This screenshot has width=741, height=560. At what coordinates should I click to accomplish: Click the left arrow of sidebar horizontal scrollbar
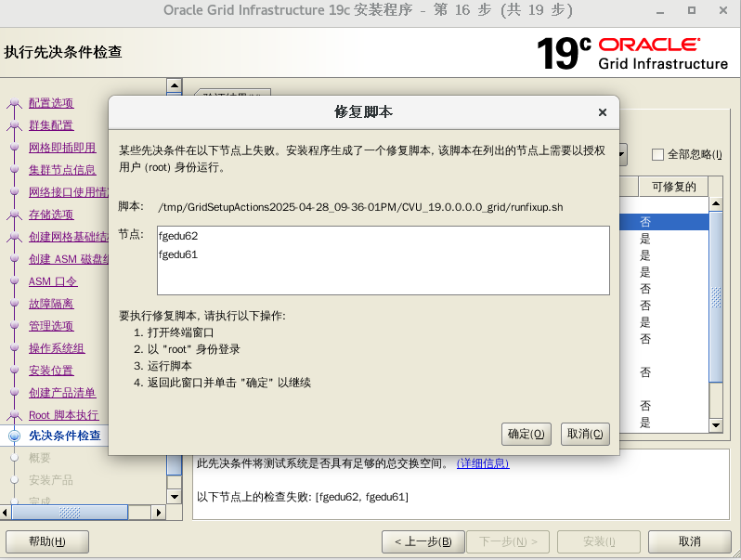pyautogui.click(x=6, y=513)
